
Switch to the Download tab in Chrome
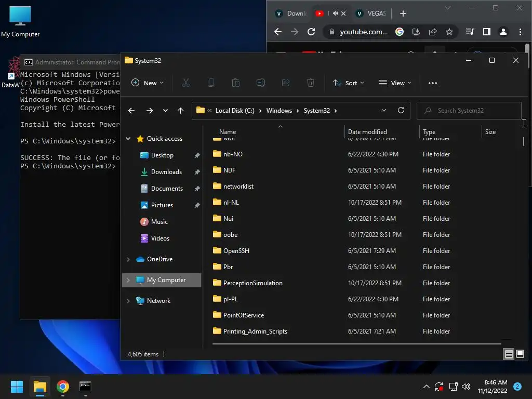click(x=292, y=13)
